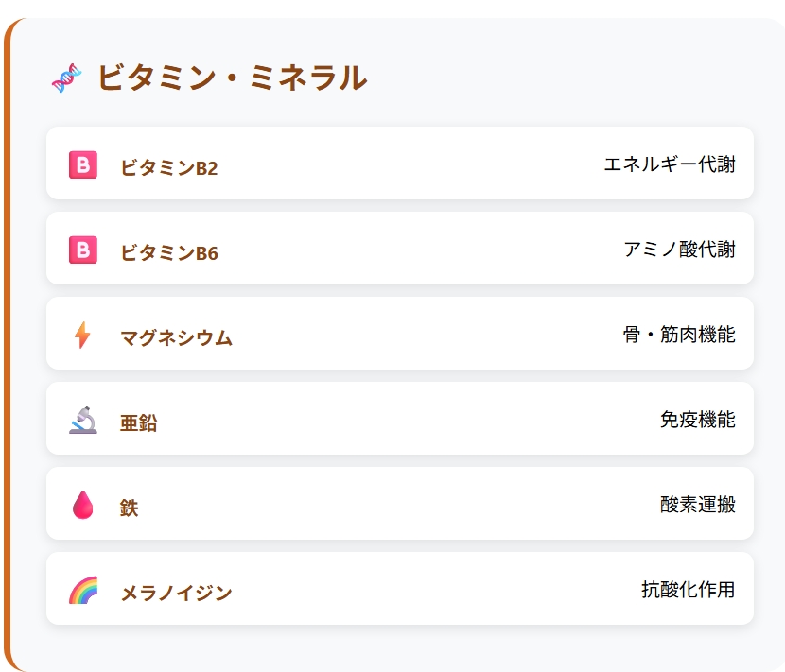This screenshot has width=785, height=672.
Task: Select the マグネシウム nutrient name
Action: click(176, 337)
